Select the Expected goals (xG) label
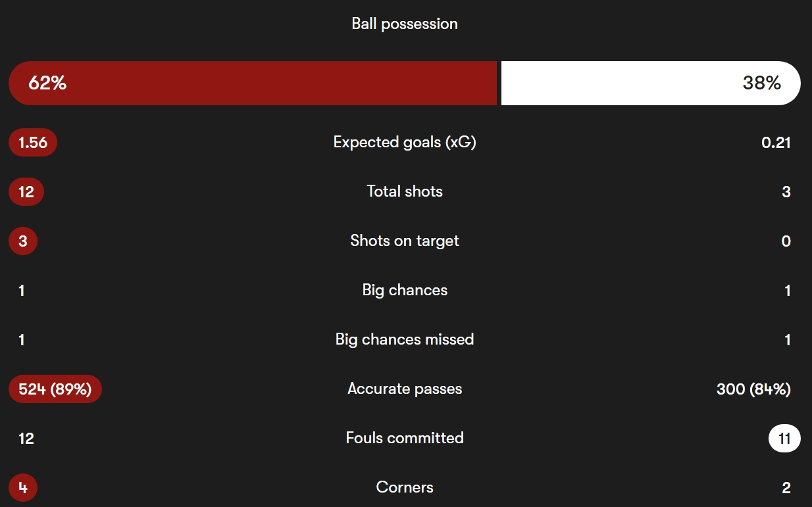 (x=405, y=142)
